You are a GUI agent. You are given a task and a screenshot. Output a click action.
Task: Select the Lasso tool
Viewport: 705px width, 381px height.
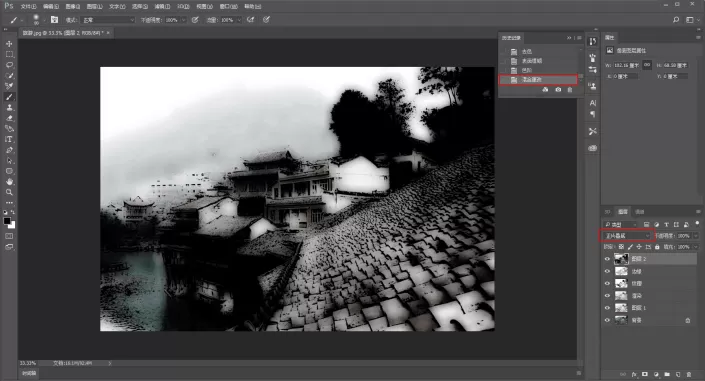click(x=9, y=65)
